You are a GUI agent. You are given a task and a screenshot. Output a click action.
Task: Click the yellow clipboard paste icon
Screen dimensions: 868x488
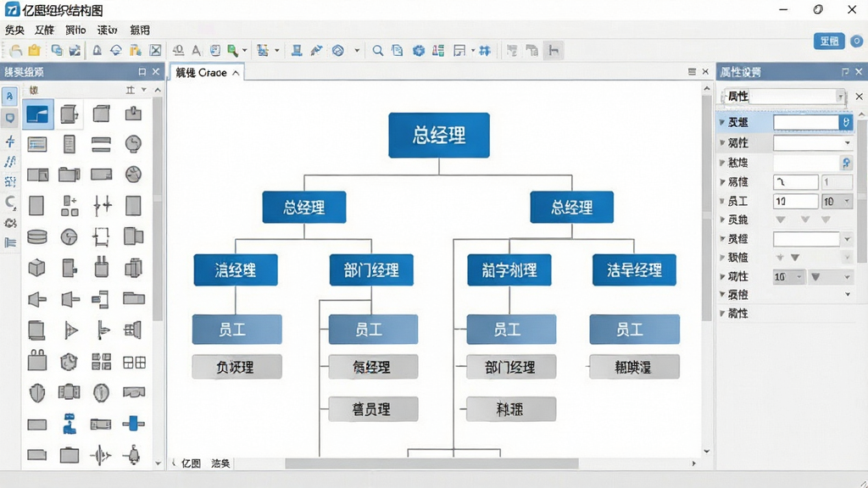pos(34,50)
